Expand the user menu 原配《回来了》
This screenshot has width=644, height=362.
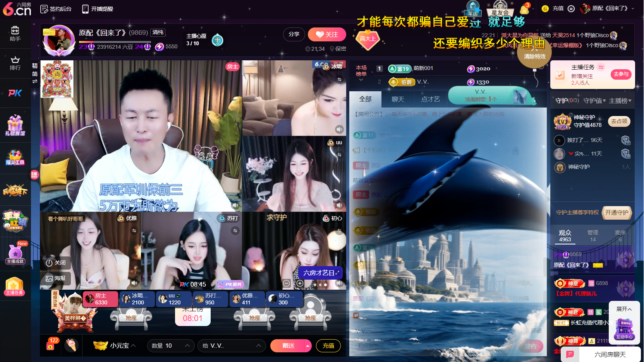pos(607,8)
